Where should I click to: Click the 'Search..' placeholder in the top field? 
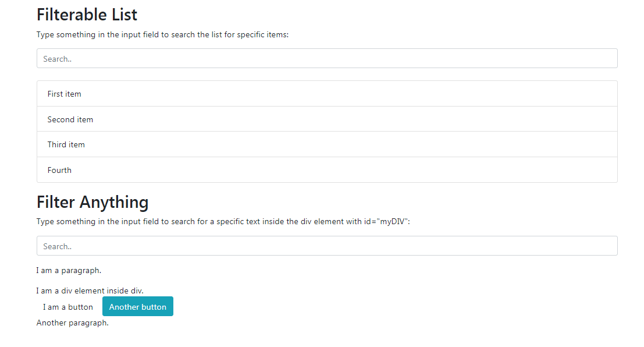point(57,58)
